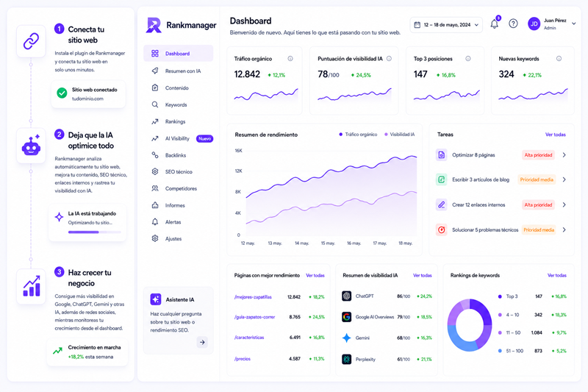Click the Tráfico orgánico info icon

pos(290,59)
